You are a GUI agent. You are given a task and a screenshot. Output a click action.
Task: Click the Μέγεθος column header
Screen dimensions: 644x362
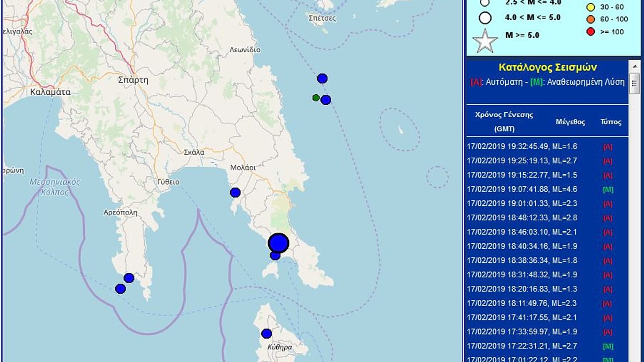[570, 122]
